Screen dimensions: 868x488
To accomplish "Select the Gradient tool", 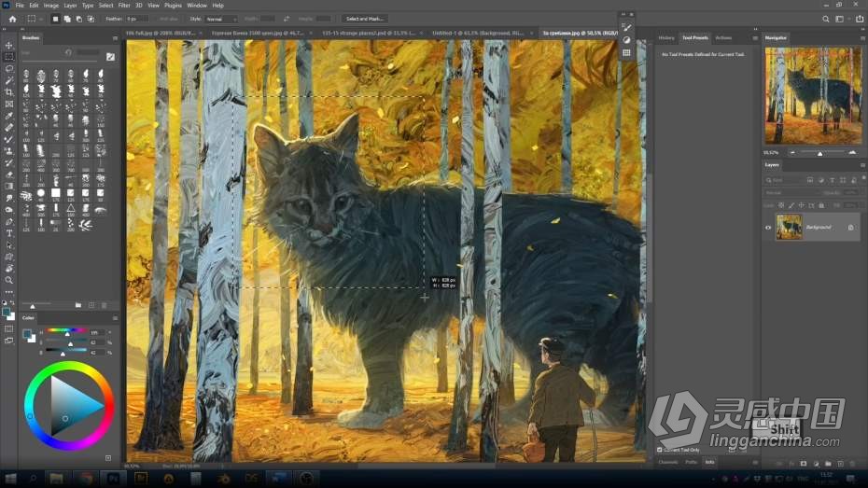I will pos(8,186).
